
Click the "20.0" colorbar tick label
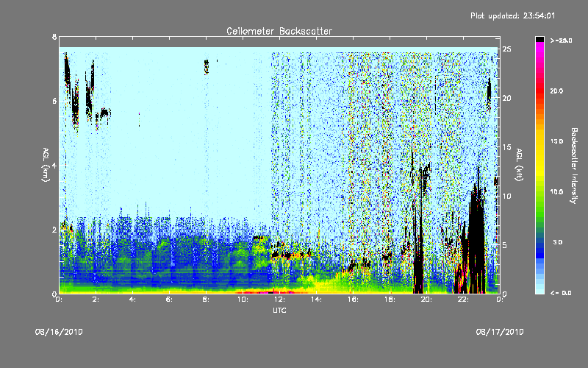click(x=556, y=91)
